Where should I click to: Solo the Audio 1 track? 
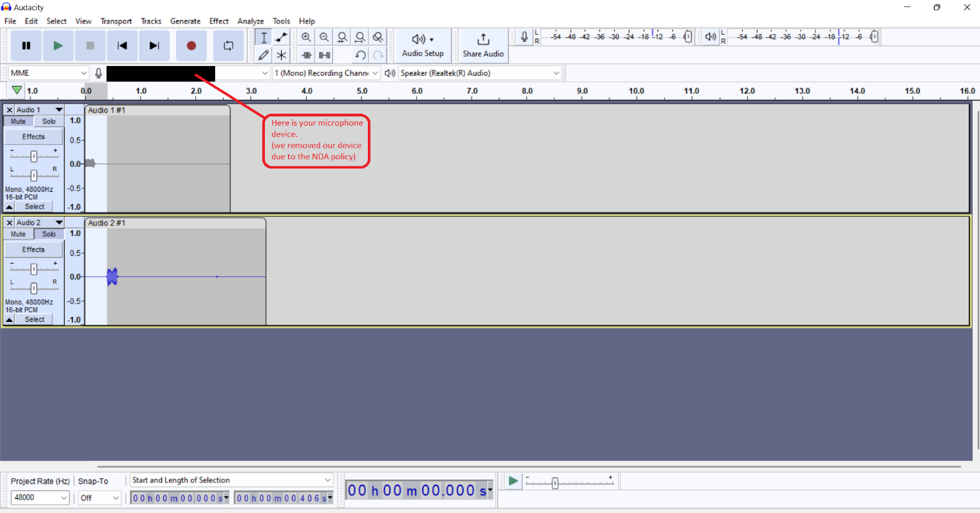49,121
